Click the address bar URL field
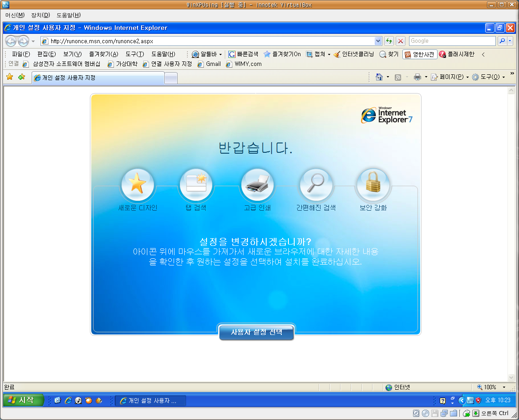This screenshot has width=519, height=420. coord(211,41)
